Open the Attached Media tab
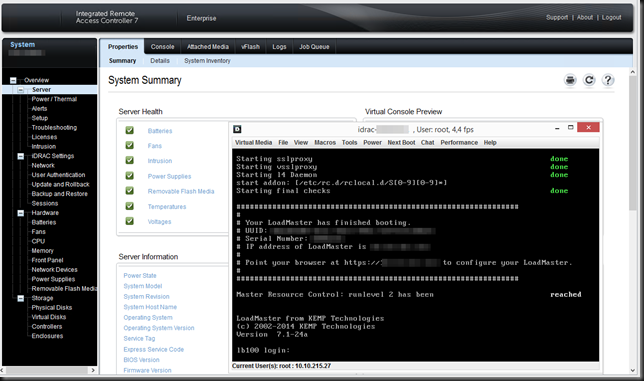This screenshot has height=381, width=644. pyautogui.click(x=208, y=47)
